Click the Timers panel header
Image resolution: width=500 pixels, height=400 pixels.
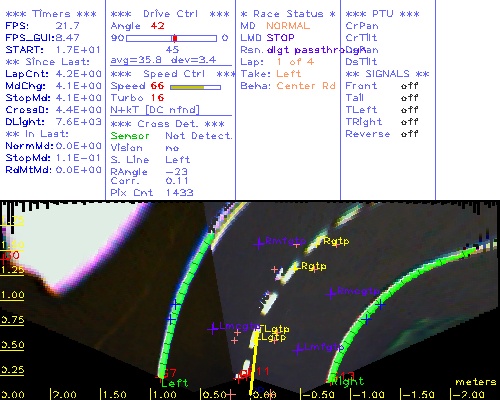[x=51, y=14]
